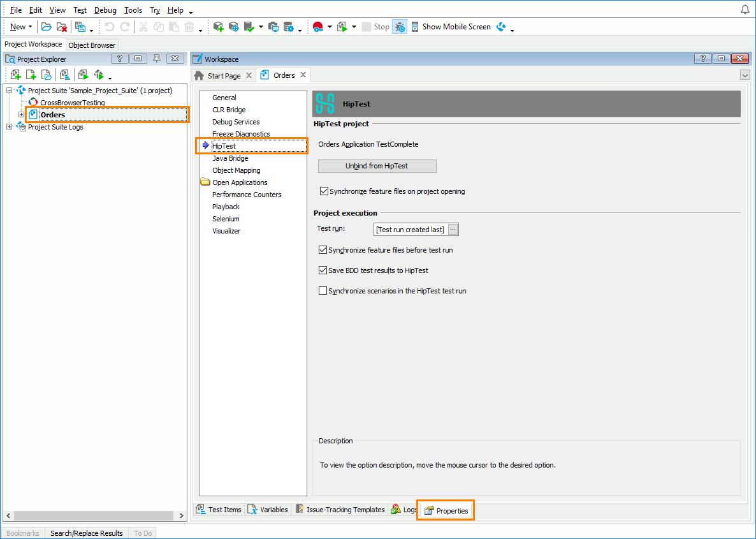The width and height of the screenshot is (756, 539).
Task: Toggle the debugging bug icon
Action: tap(400, 27)
